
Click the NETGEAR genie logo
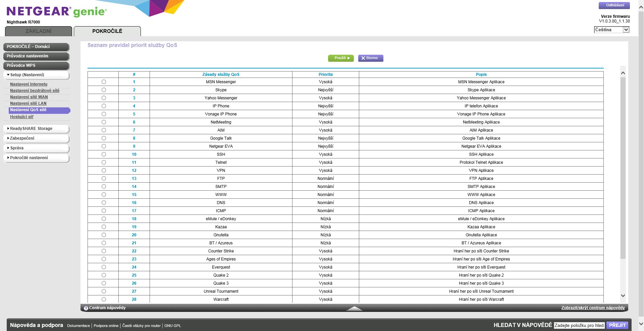coord(57,12)
